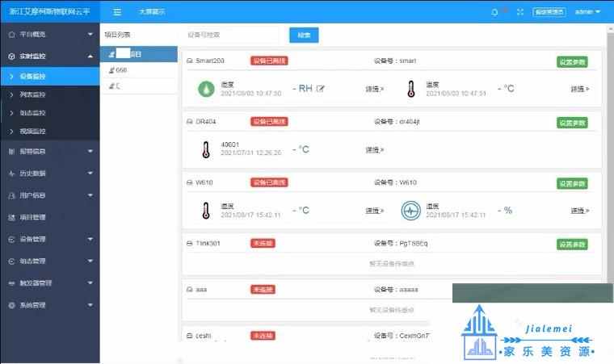Expand the 设备管理 menu arrow
Viewport: 614px width, 364px height.
(x=90, y=239)
